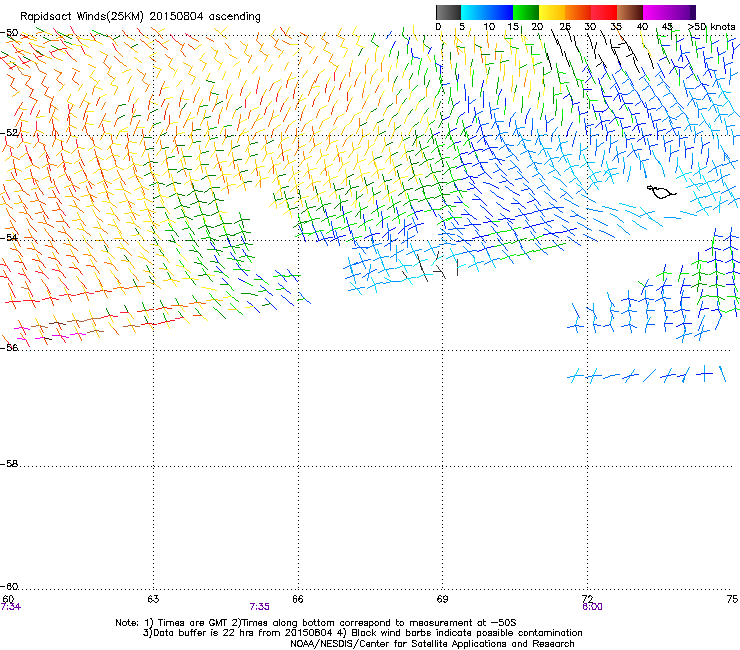
Task: Click the NOAA/NESDIS credit line
Action: coord(432,644)
